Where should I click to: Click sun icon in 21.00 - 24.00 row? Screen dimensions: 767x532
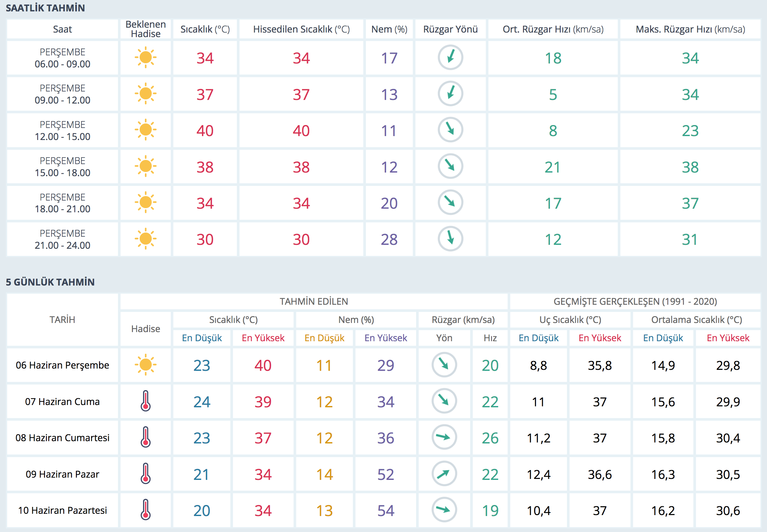(x=145, y=239)
